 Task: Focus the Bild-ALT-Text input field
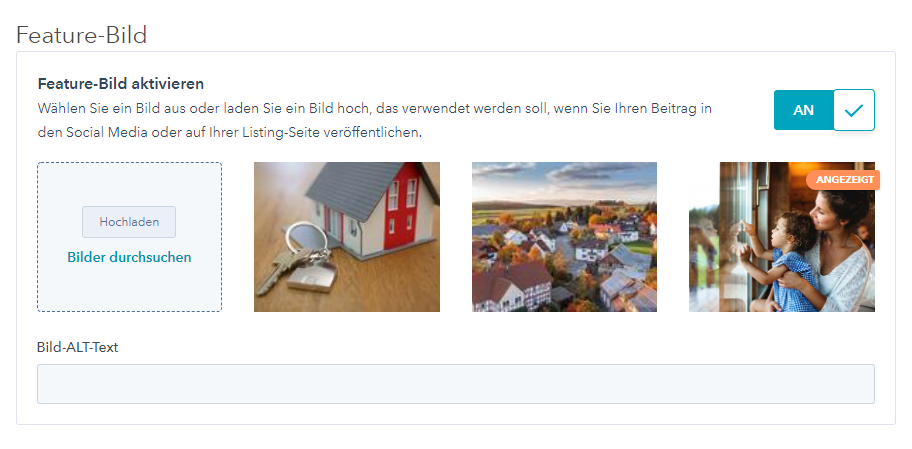point(455,384)
